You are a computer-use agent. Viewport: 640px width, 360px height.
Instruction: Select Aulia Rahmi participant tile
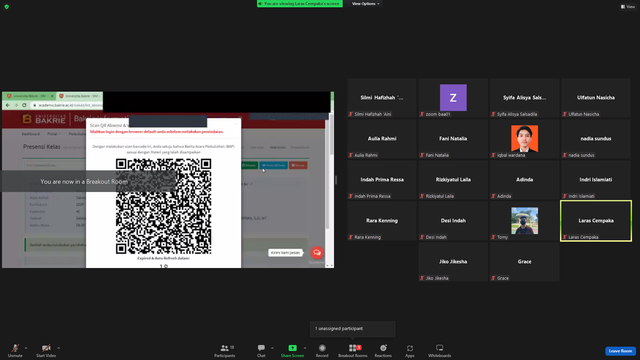click(382, 139)
